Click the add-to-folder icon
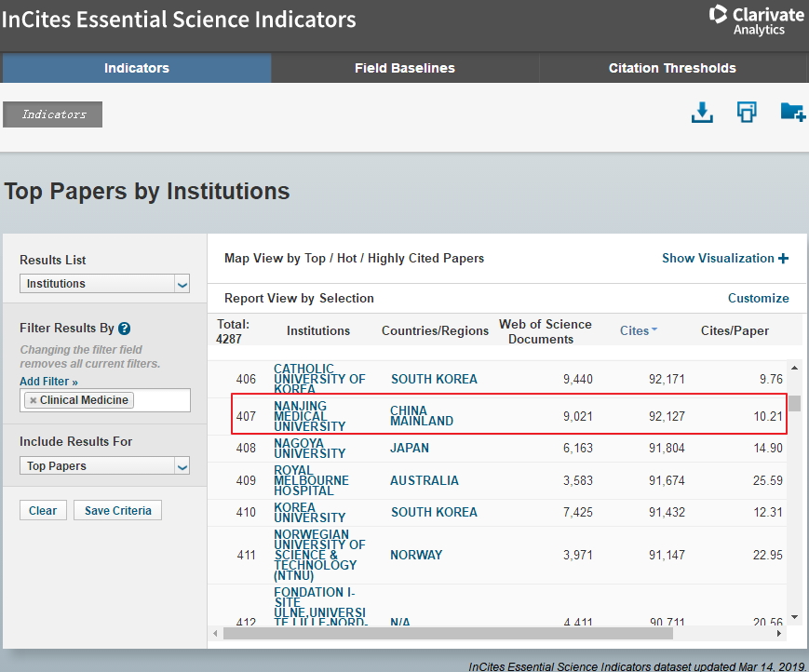Image resolution: width=809 pixels, height=672 pixels. point(792,113)
